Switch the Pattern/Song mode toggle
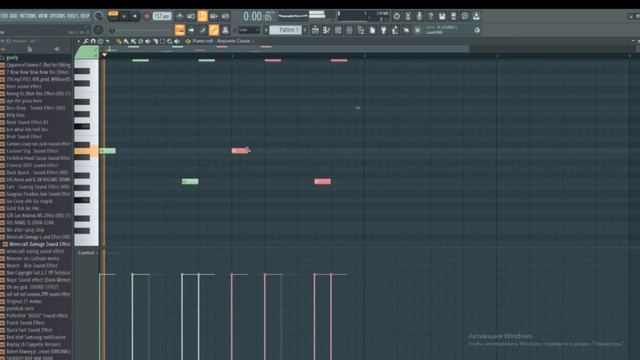Screen dimensions: 640x360 pyautogui.click(x=113, y=15)
